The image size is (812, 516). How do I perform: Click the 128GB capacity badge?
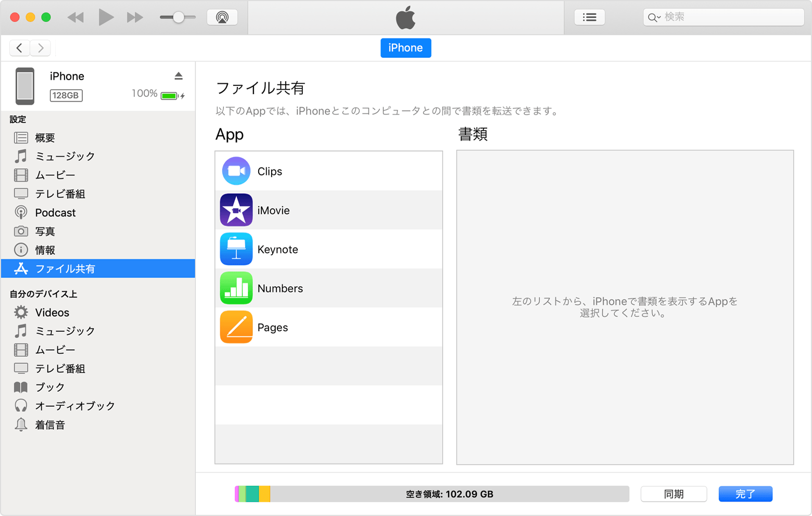point(66,95)
